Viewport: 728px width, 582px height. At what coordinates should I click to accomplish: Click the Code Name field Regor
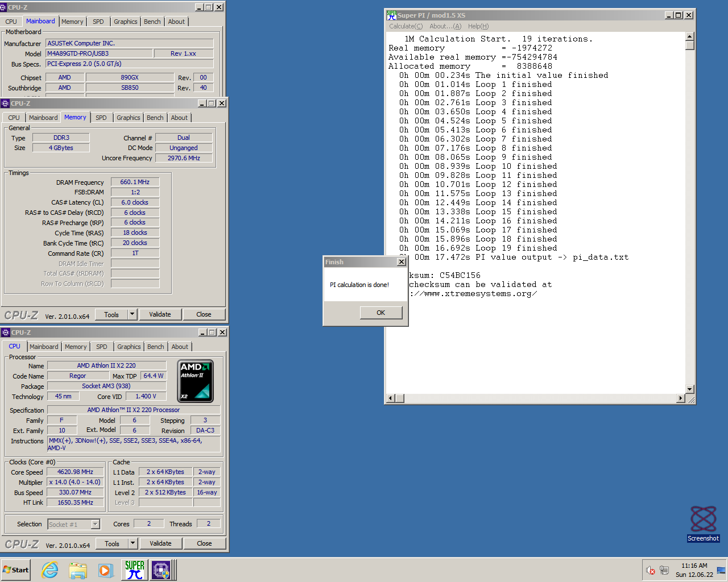(78, 376)
